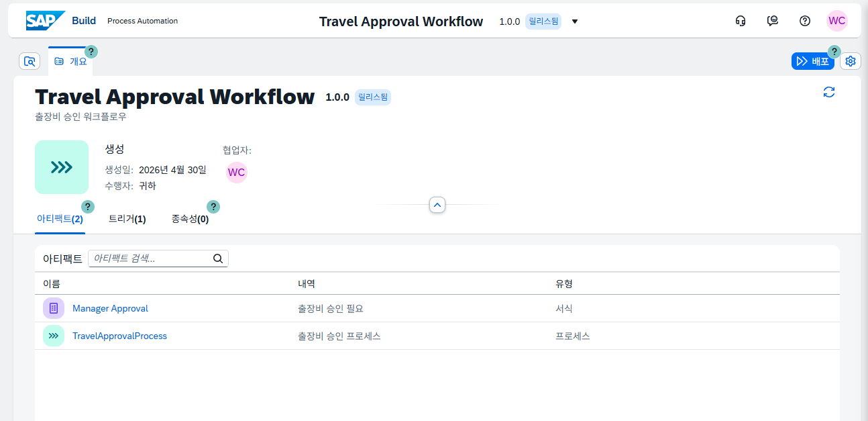Click the form icon beside Manager Approval
Viewport: 868px width, 421px height.
pyautogui.click(x=54, y=308)
